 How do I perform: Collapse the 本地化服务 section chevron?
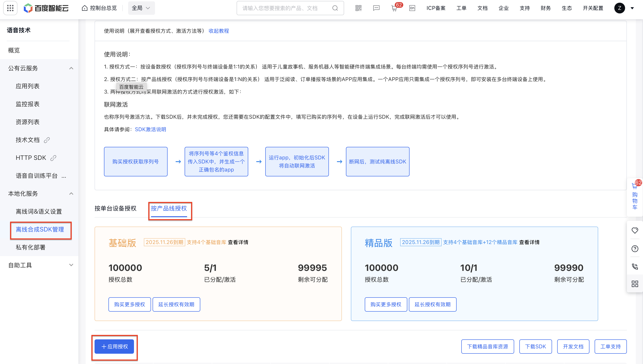coord(71,193)
